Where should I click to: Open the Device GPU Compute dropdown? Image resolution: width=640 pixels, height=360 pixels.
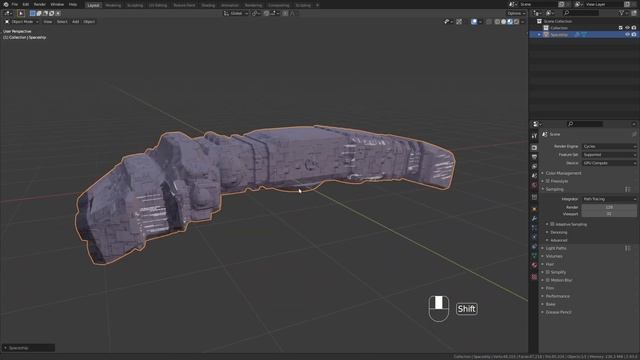click(x=609, y=163)
